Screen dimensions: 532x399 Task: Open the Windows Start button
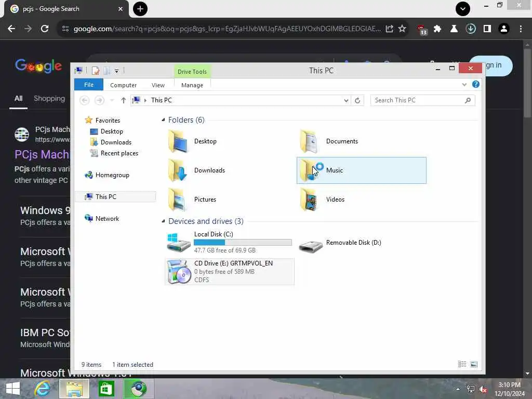[13, 389]
